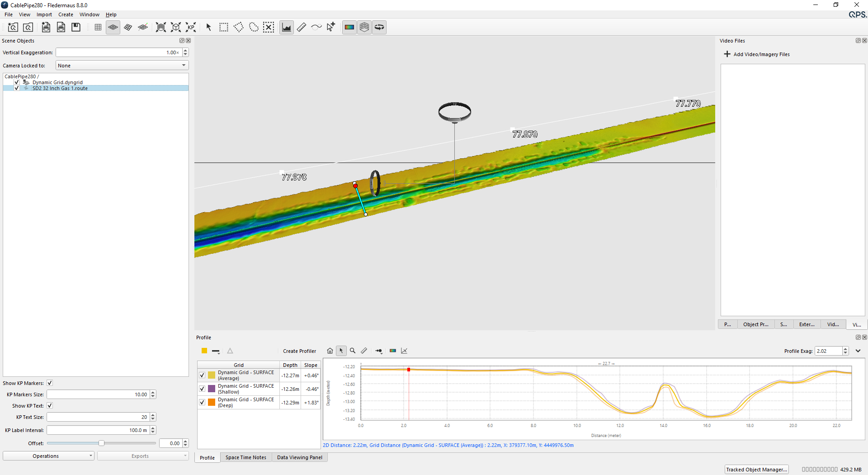Click the save scene floppy disk icon

[x=76, y=27]
